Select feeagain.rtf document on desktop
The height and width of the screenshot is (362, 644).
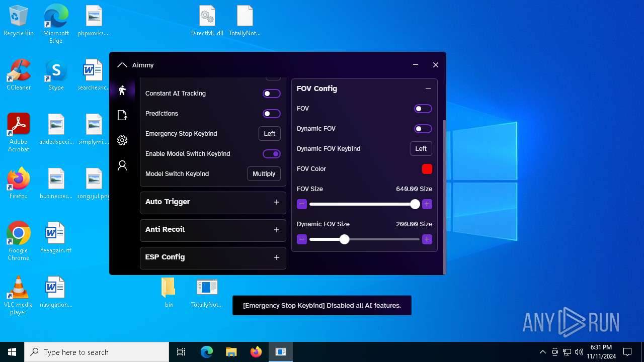click(x=56, y=238)
